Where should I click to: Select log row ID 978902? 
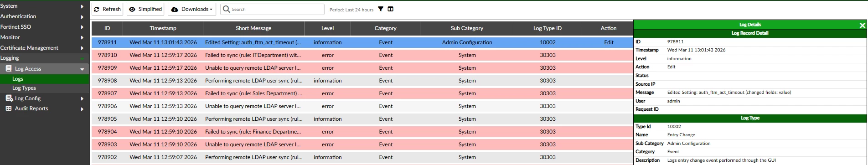click(x=362, y=157)
